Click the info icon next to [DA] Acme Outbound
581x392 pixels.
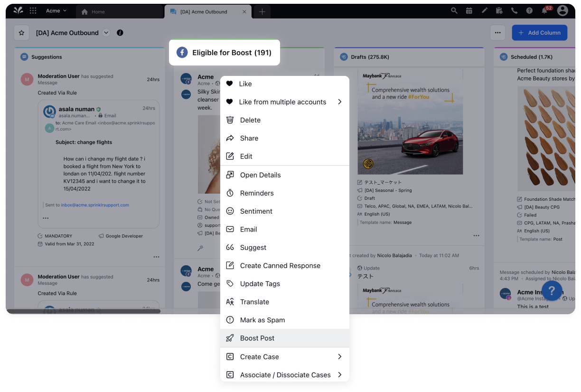click(x=120, y=33)
